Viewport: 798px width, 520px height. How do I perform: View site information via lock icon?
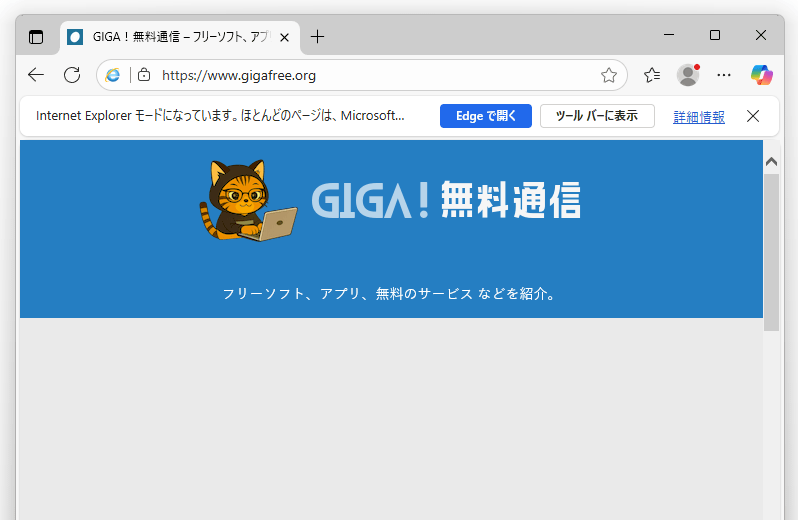144,75
